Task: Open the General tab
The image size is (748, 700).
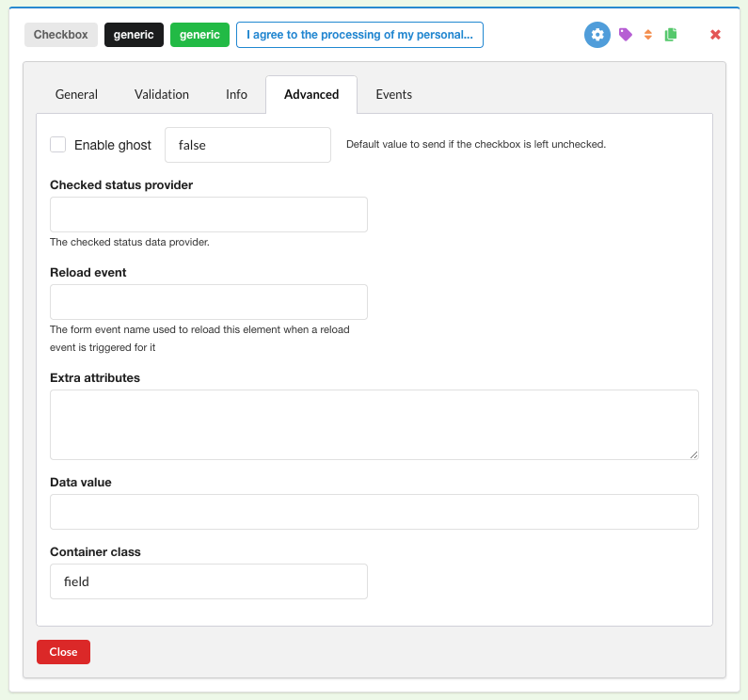Action: 76,94
